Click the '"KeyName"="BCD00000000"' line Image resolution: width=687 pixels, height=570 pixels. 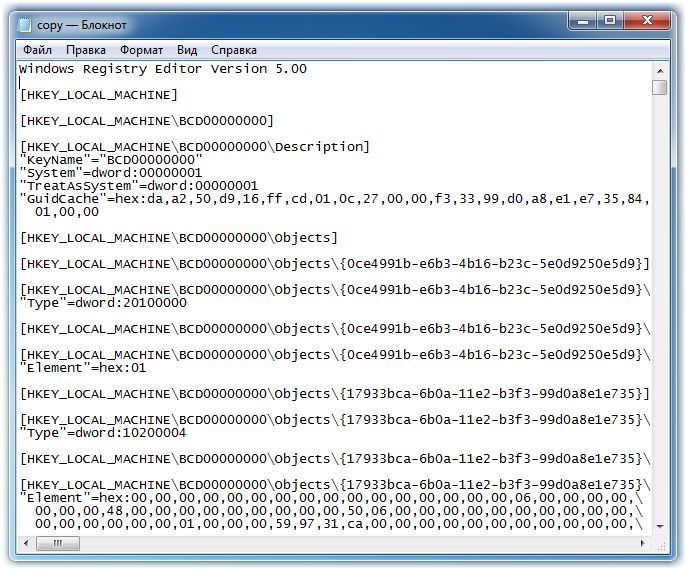point(111,160)
